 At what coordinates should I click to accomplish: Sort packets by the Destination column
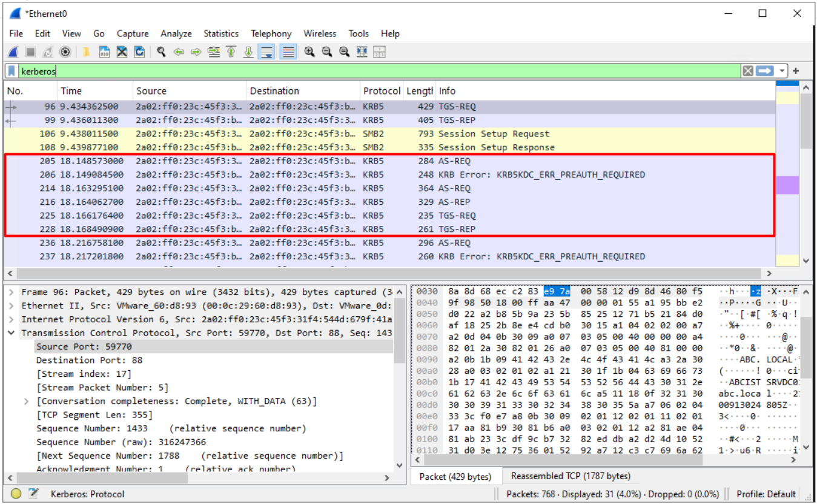coord(303,91)
